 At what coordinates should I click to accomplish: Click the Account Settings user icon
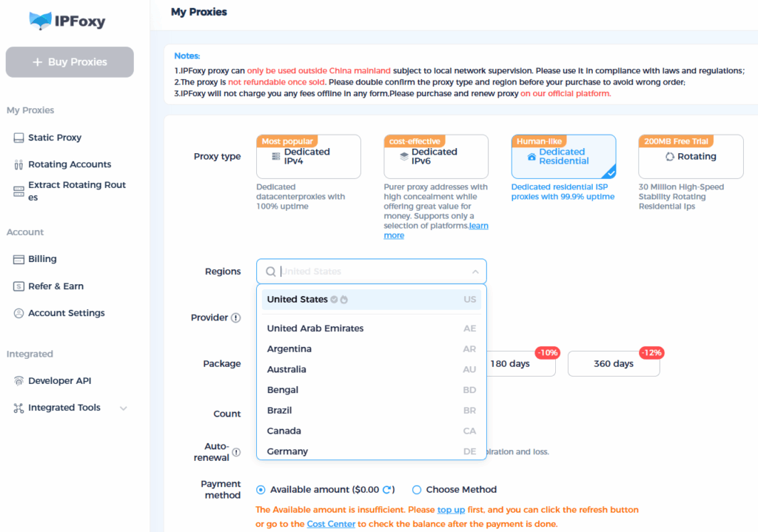[x=19, y=313]
